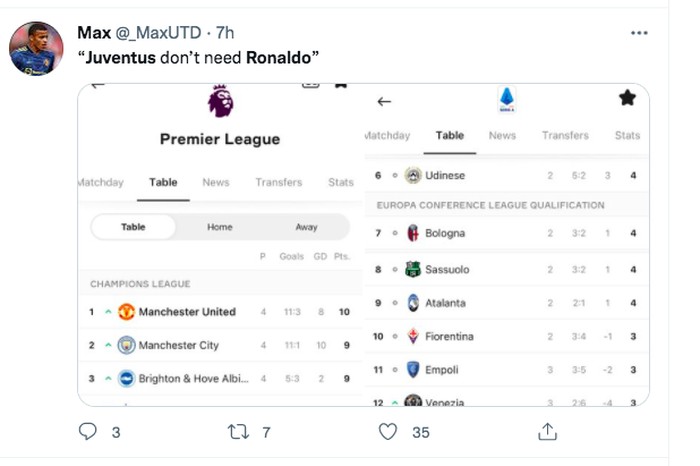Open the Premier League Transfers tab
Viewport: 700px width, 466px height.
(x=278, y=182)
